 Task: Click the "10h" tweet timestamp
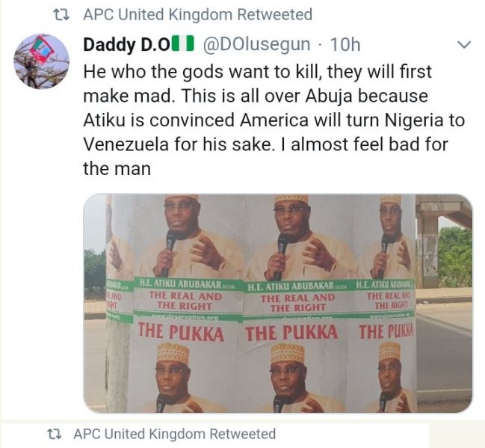click(345, 45)
